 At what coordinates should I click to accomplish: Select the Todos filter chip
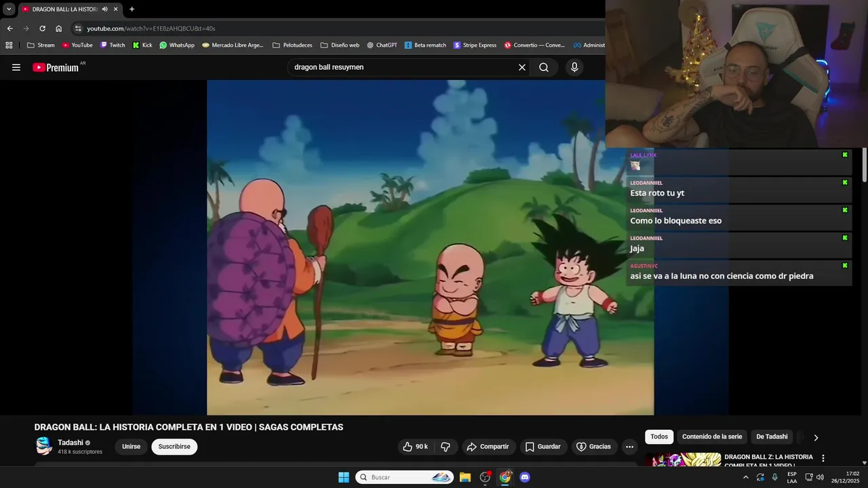(x=659, y=437)
